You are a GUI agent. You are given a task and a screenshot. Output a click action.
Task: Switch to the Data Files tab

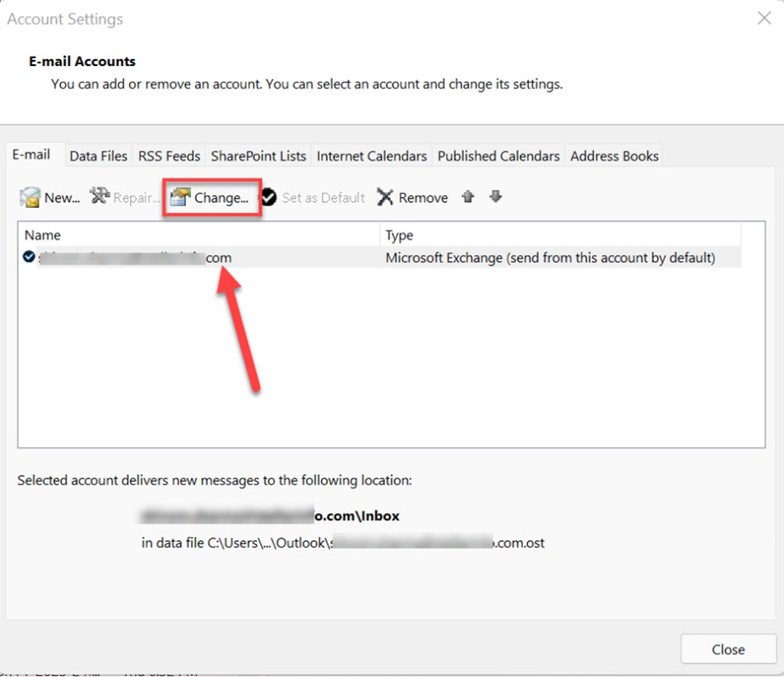[x=99, y=156]
